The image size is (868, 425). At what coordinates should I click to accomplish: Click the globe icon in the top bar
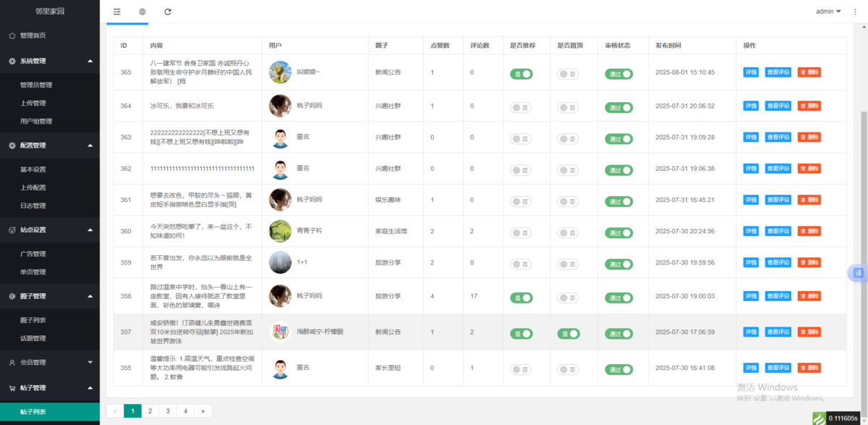tap(142, 12)
